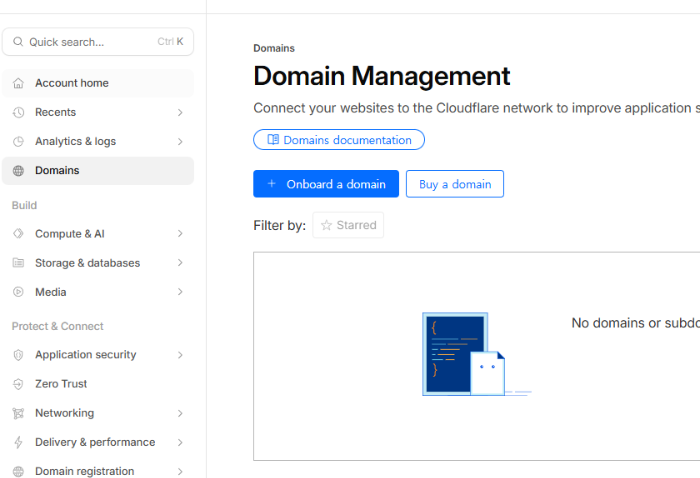Click the Domain Management heading
700x478 pixels.
pos(382,76)
